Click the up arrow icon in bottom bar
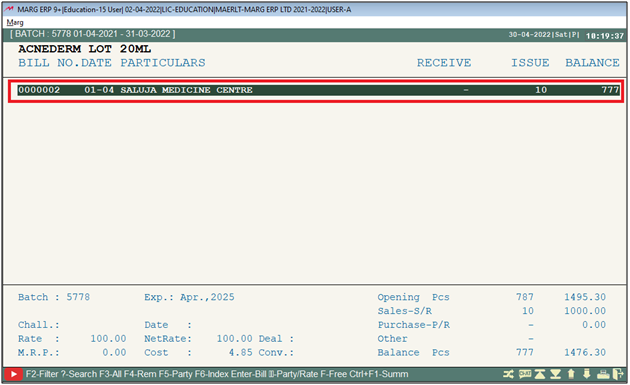This screenshot has height=385, width=630. [x=571, y=374]
